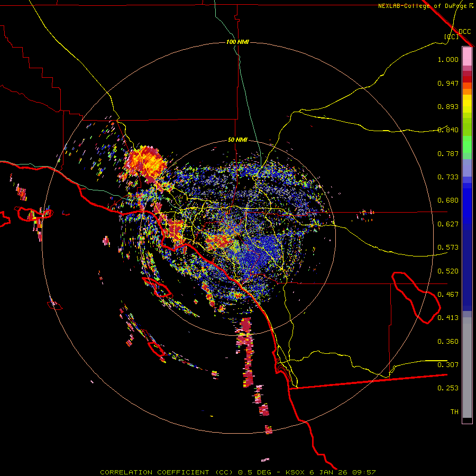
Task: Select the 0.413 scale value
Action: coord(448,318)
